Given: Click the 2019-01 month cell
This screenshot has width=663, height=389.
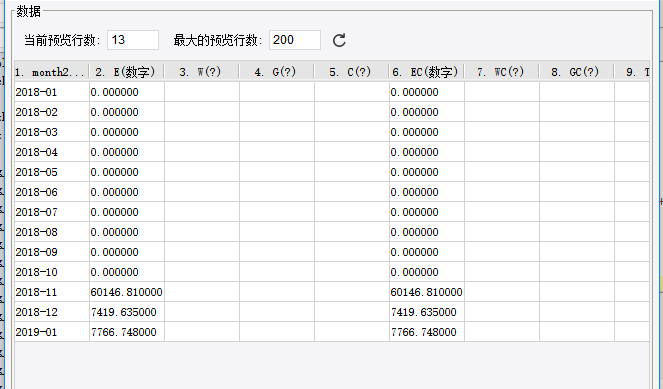Looking at the screenshot, I should pyautogui.click(x=52, y=332).
